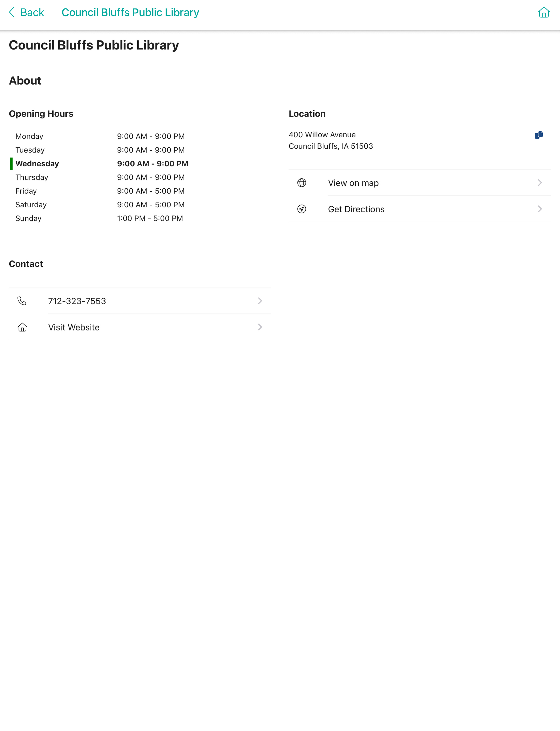
Task: Click Thursday's hours 9:00 AM - 9:00 PM
Action: pyautogui.click(x=151, y=177)
